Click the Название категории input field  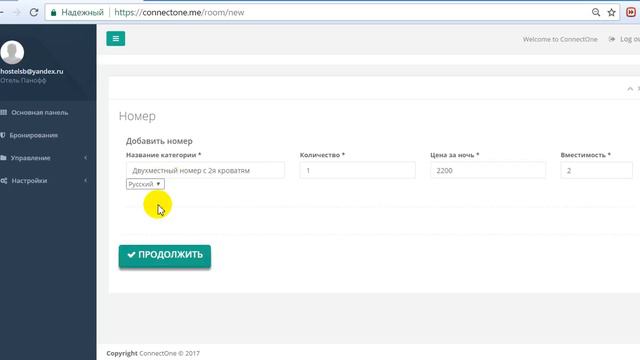pos(205,170)
